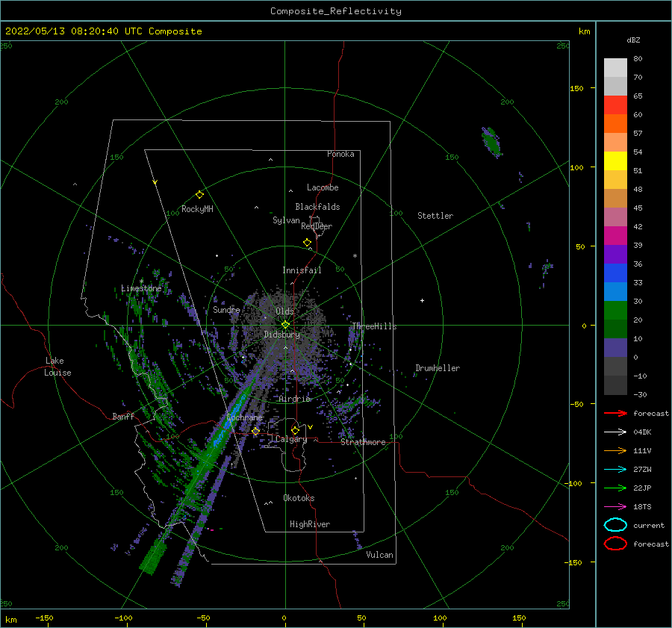This screenshot has height=628, width=672.
Task: Select the yellow diamond marker below RedDeer
Action: coord(308,243)
